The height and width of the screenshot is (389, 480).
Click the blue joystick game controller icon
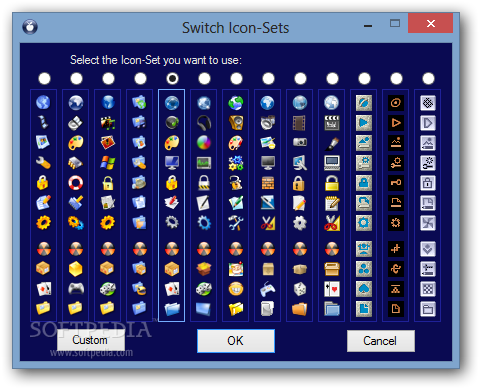point(268,289)
